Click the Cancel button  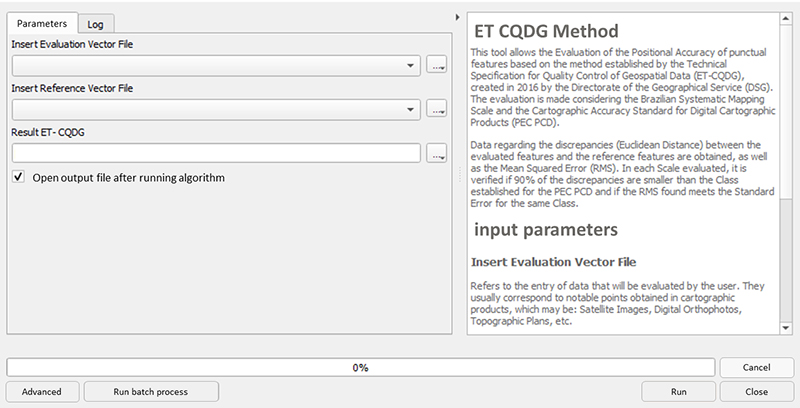tap(755, 367)
